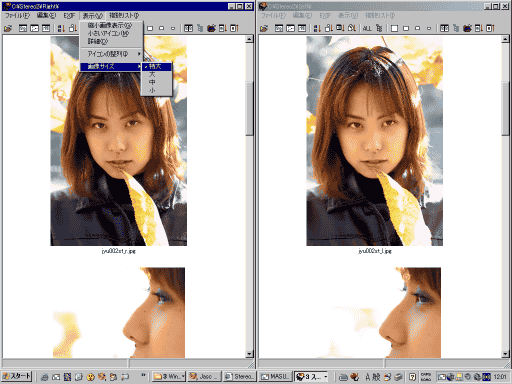512x384 pixels.
Task: Click fourth sort icon before ALL button
Action: [x=352, y=28]
